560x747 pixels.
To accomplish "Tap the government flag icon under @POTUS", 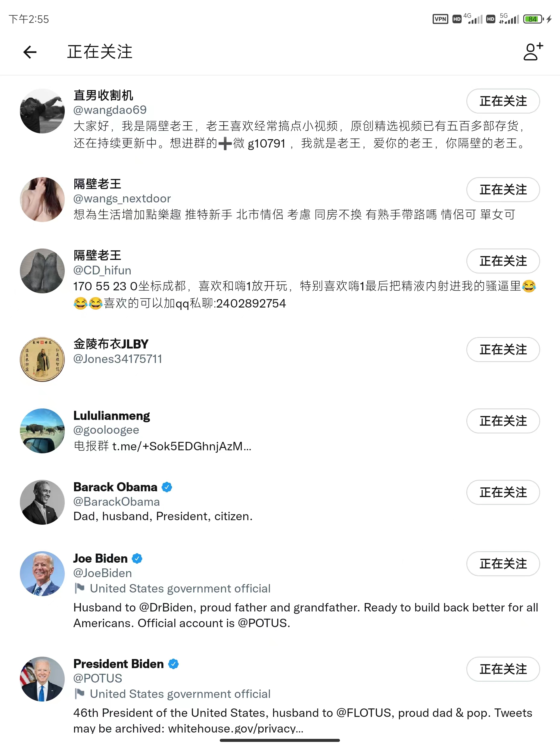I will coord(80,694).
